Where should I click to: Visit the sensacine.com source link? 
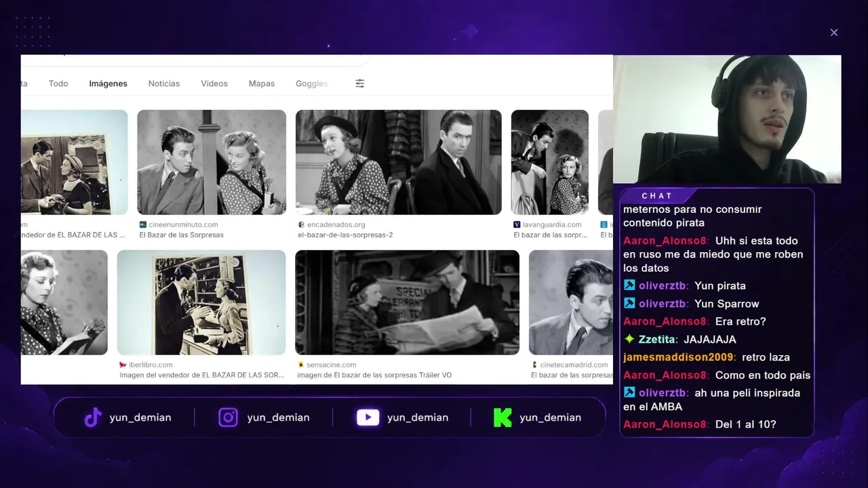[332, 365]
